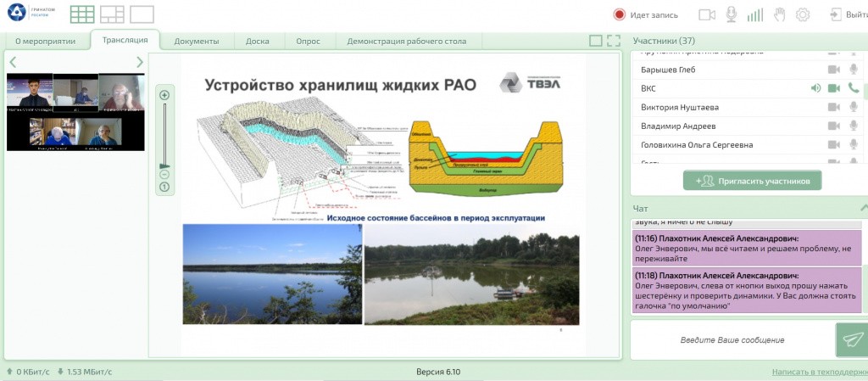
Task: Click the Участники (37) header
Action: (665, 41)
